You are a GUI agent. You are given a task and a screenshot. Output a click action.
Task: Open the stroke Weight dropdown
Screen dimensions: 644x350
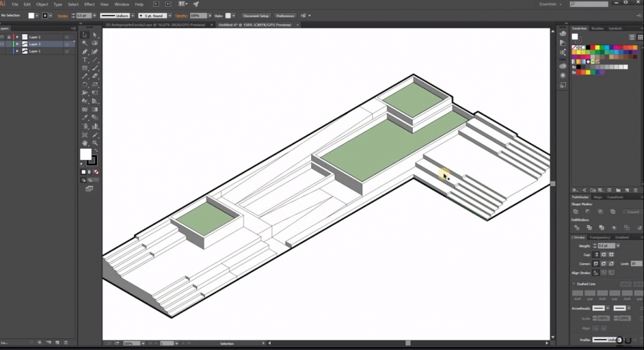click(618, 246)
